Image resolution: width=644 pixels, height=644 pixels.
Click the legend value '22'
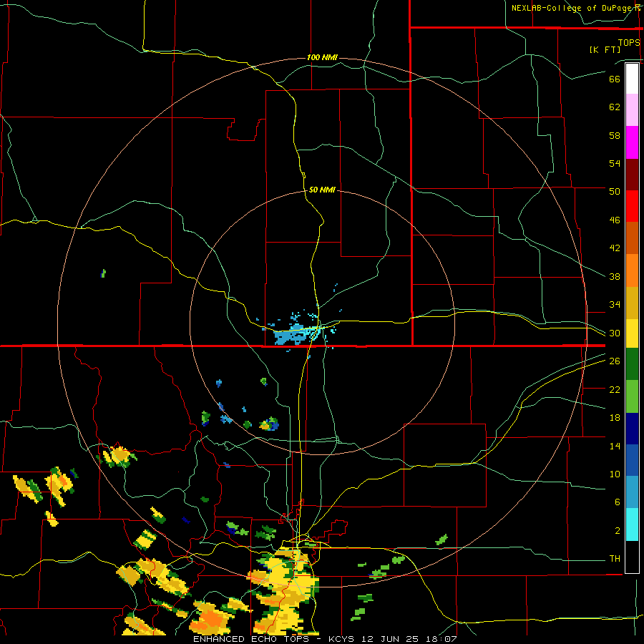pyautogui.click(x=615, y=389)
